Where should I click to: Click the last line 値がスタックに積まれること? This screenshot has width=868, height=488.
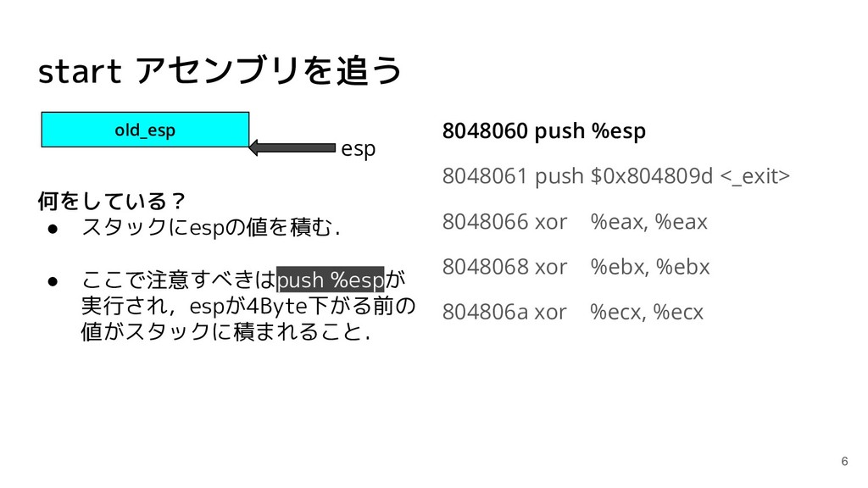click(x=225, y=332)
